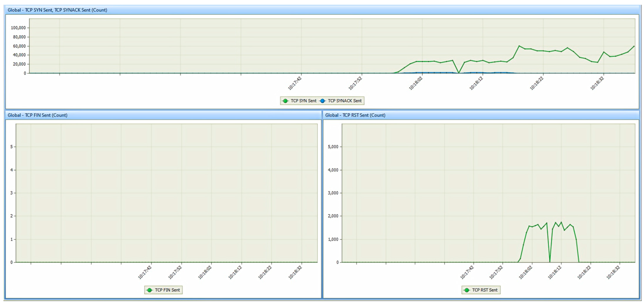Screen dimensions: 644x304
Task: Select the TCP RST Sent panel title
Action: tap(355, 115)
